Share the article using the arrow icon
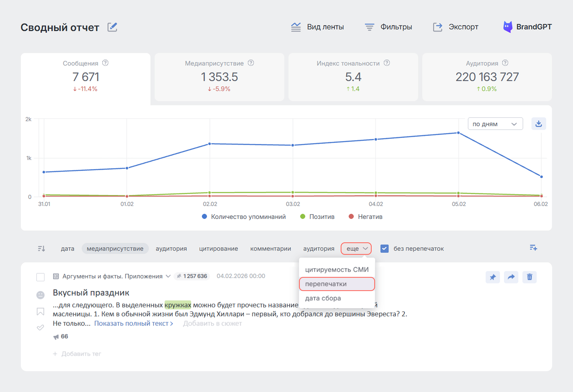The image size is (573, 392). pyautogui.click(x=511, y=277)
